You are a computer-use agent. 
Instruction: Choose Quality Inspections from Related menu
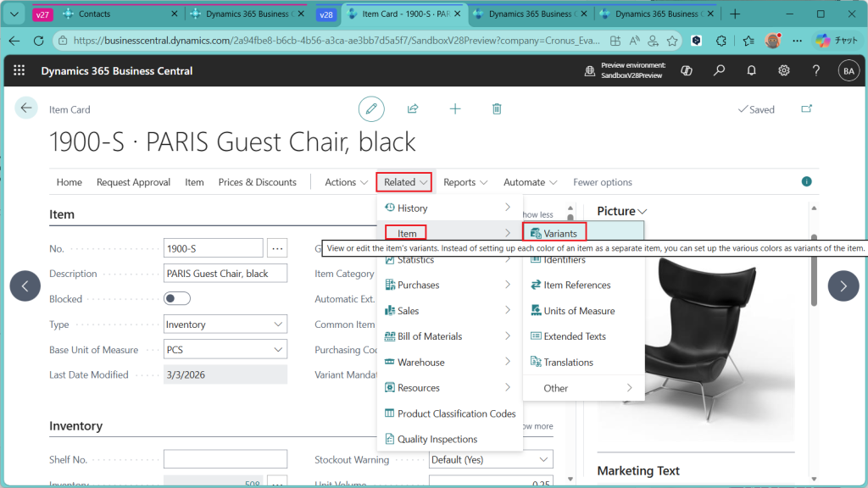pyautogui.click(x=437, y=439)
